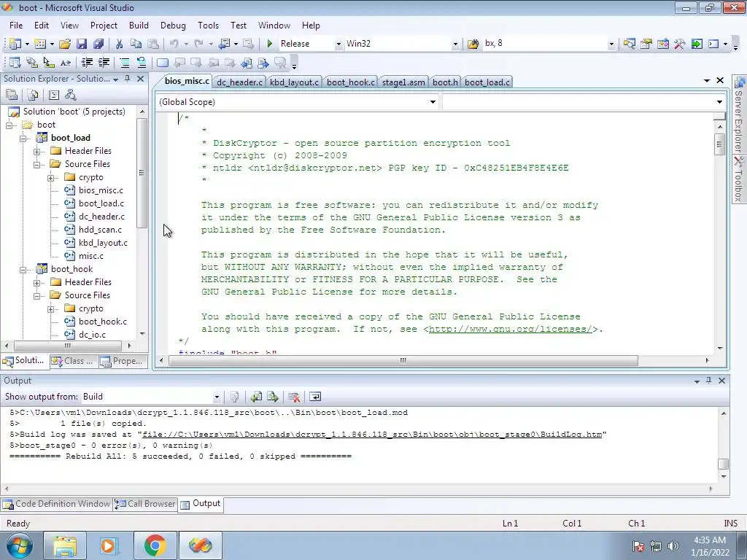Click the gnu.org licenses link
Image resolution: width=747 pixels, height=560 pixels.
coord(510,329)
